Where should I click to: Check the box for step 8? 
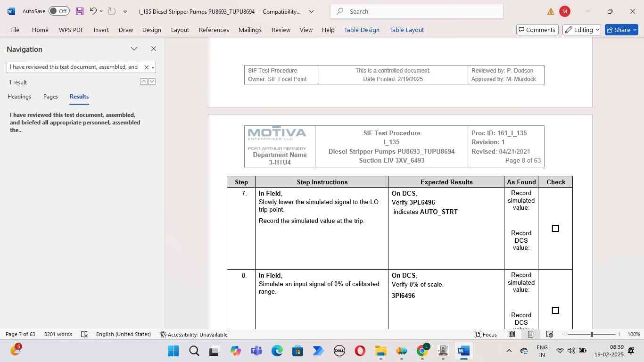coord(555,311)
